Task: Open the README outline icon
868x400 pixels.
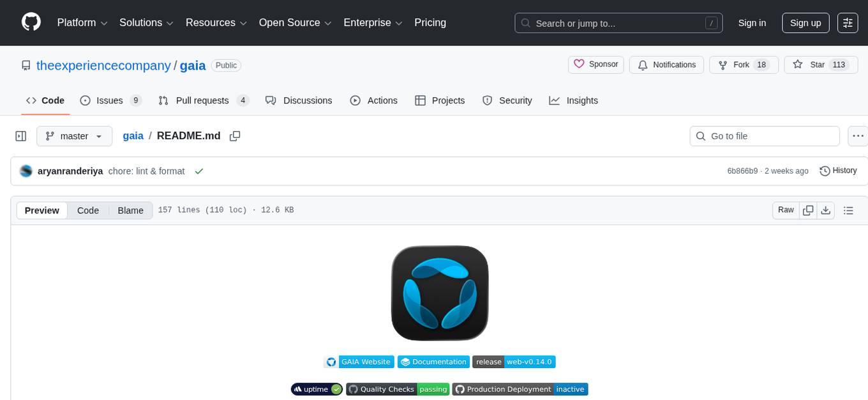Action: (849, 210)
